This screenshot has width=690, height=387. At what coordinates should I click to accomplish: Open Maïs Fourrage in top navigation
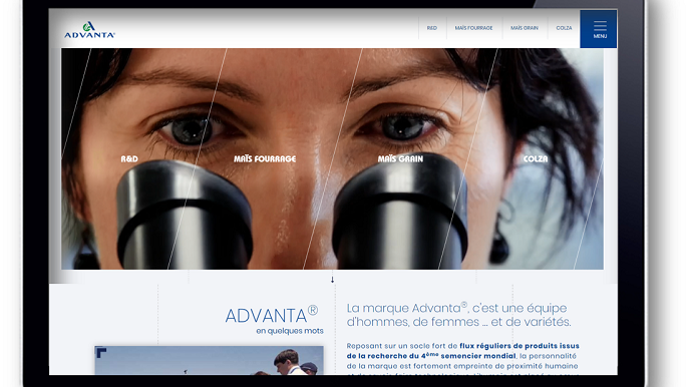(473, 28)
